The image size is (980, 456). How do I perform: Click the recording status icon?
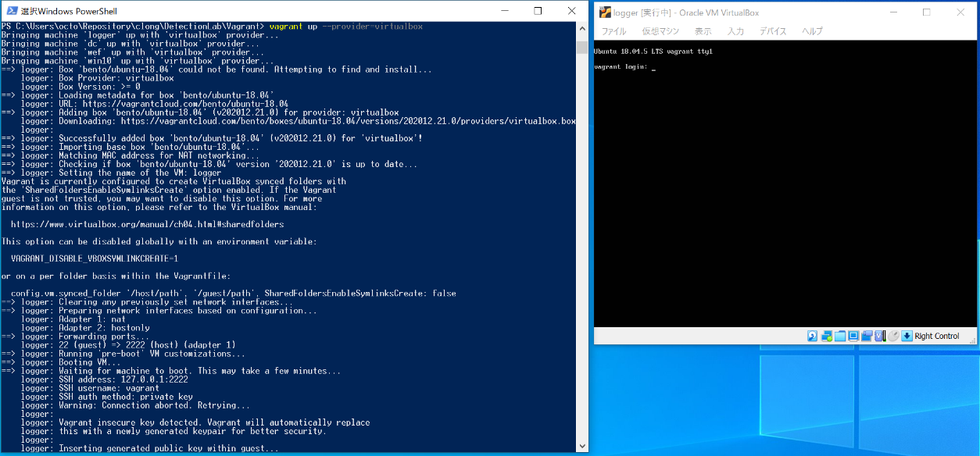(867, 336)
